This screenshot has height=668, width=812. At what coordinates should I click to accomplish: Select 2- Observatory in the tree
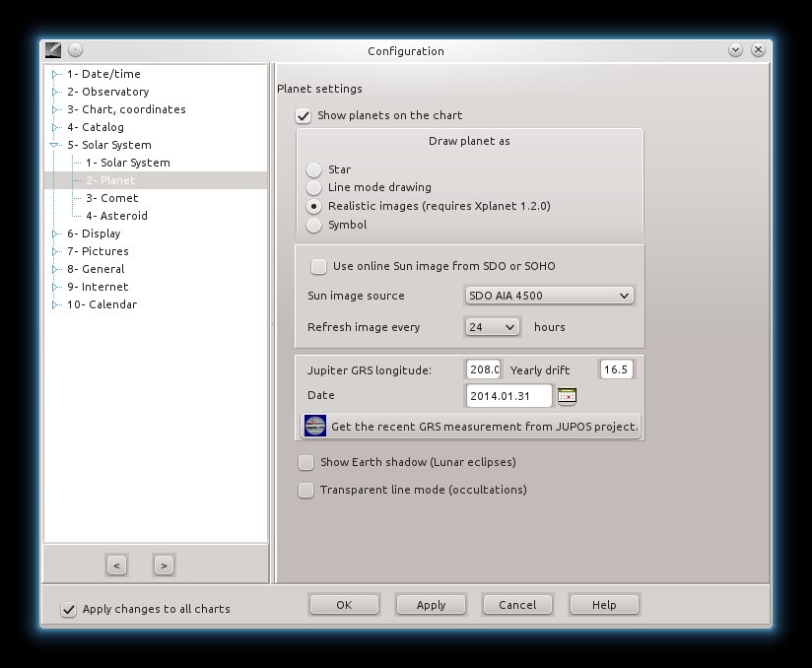tap(107, 92)
